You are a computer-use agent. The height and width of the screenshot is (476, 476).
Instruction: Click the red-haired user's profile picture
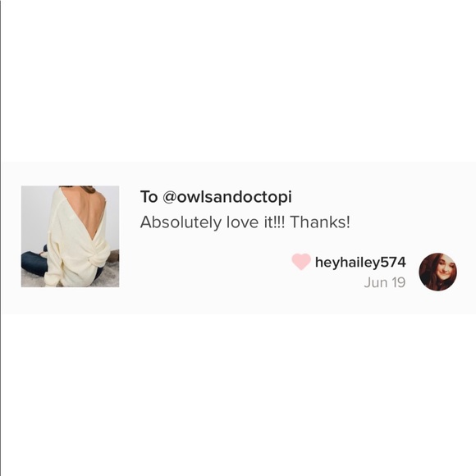pos(437,272)
